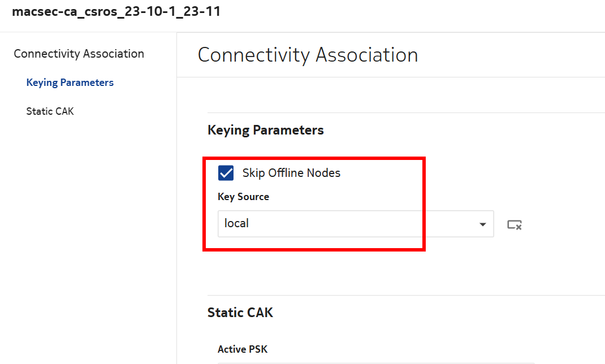Go to Static CAK in the sidebar
Image resolution: width=605 pixels, height=364 pixels.
tap(50, 111)
